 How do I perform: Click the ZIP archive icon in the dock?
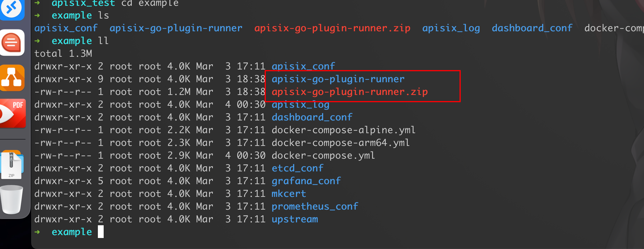tap(12, 165)
